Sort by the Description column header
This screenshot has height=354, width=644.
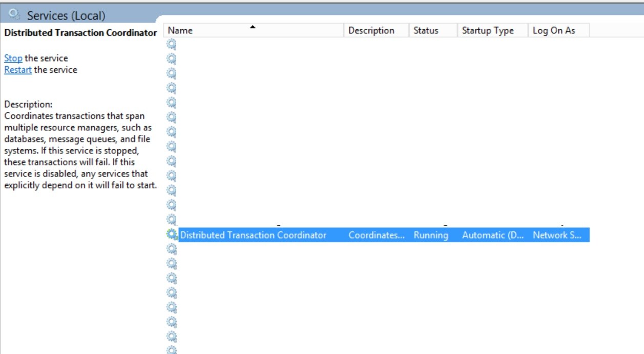tap(377, 30)
